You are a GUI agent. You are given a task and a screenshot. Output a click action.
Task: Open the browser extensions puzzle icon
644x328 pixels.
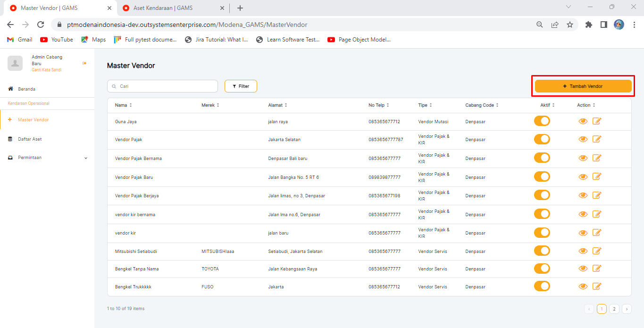pyautogui.click(x=588, y=25)
